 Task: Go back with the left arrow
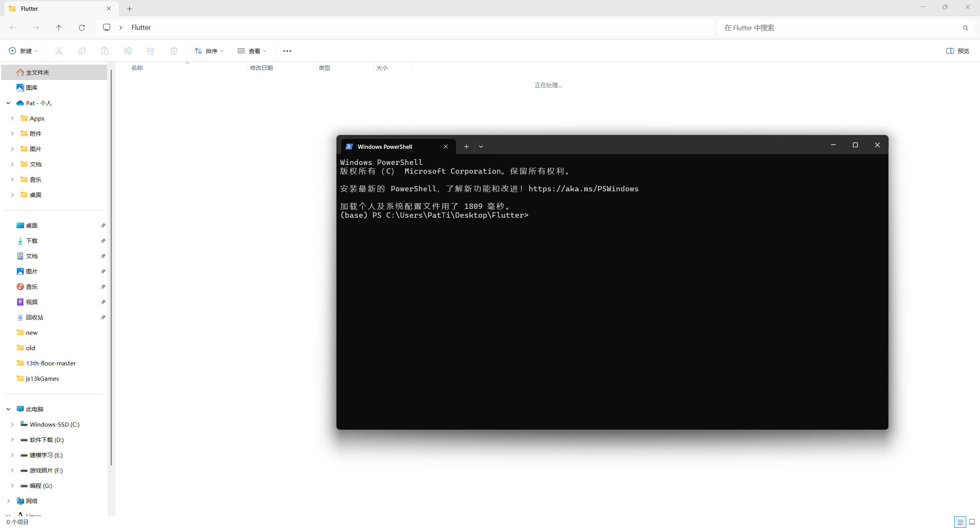point(13,28)
